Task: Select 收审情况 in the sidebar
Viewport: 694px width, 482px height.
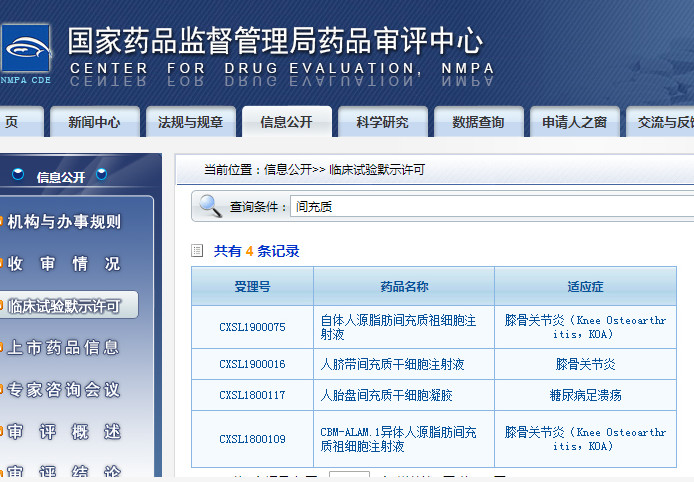Action: pyautogui.click(x=64, y=264)
